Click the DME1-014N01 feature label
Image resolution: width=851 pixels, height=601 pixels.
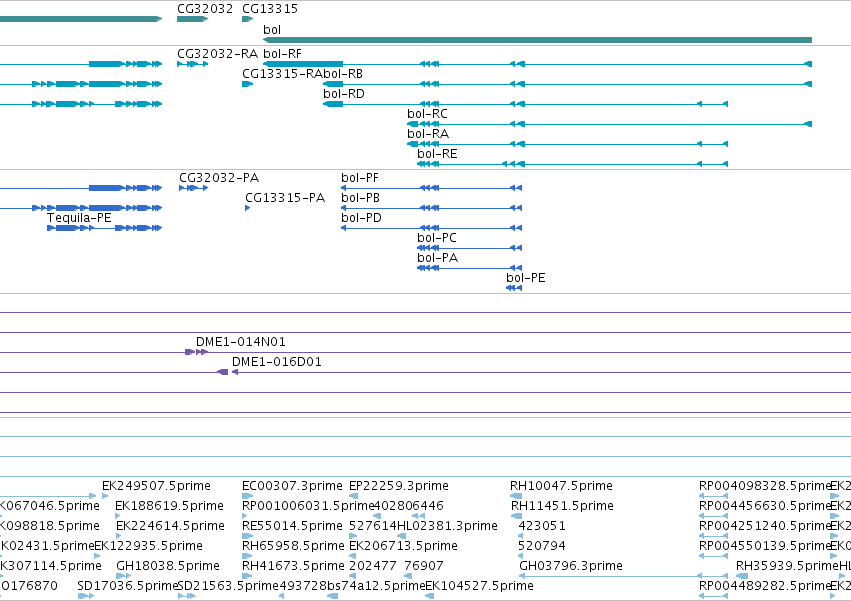pyautogui.click(x=240, y=342)
